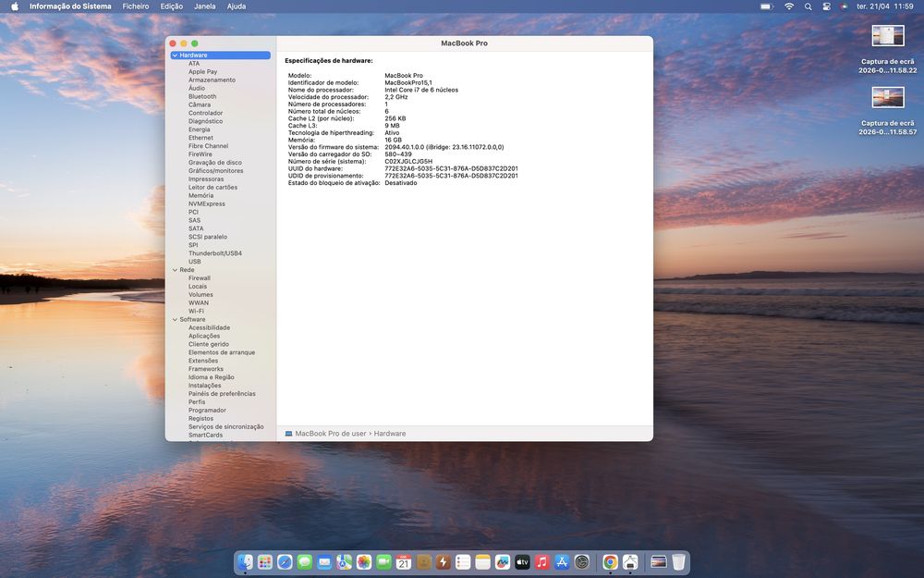Select Instalações under Software
Screen dimensions: 924x578
(x=205, y=386)
